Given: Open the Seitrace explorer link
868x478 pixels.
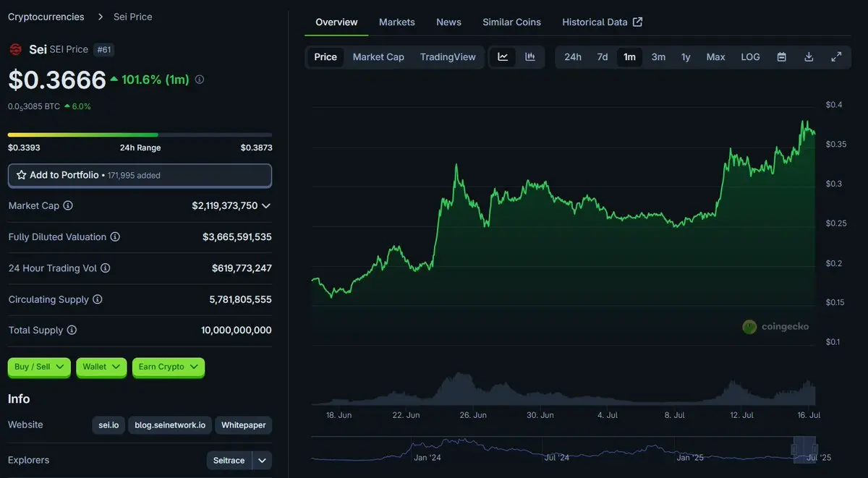Looking at the screenshot, I should click(x=230, y=461).
